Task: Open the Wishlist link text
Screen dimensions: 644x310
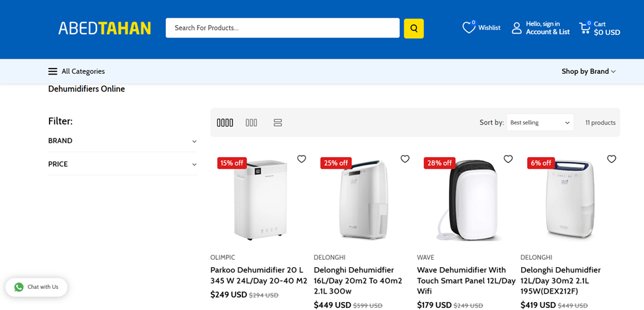Action: 489,28
